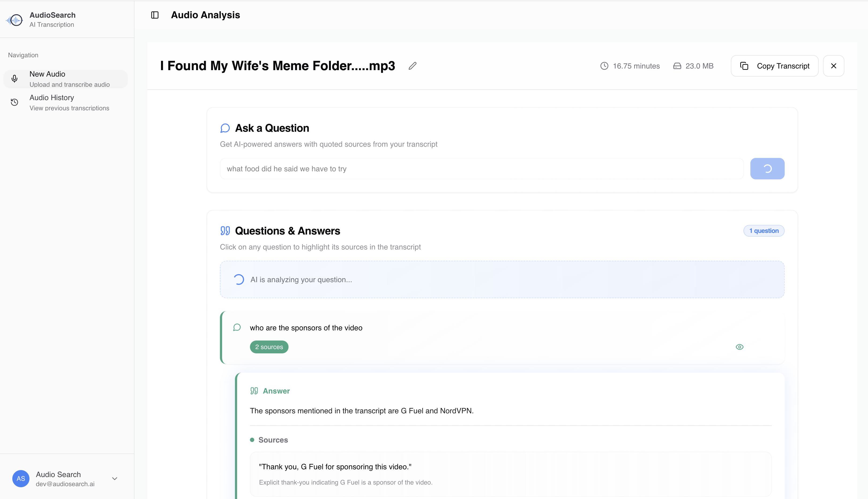The image size is (868, 499).
Task: Close the audio analysis with X button
Action: (x=833, y=66)
